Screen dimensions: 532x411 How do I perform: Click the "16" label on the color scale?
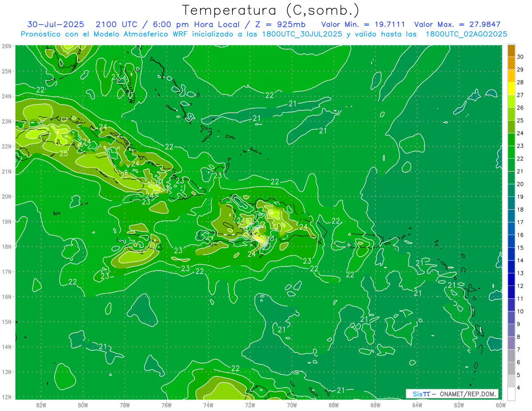(x=520, y=235)
